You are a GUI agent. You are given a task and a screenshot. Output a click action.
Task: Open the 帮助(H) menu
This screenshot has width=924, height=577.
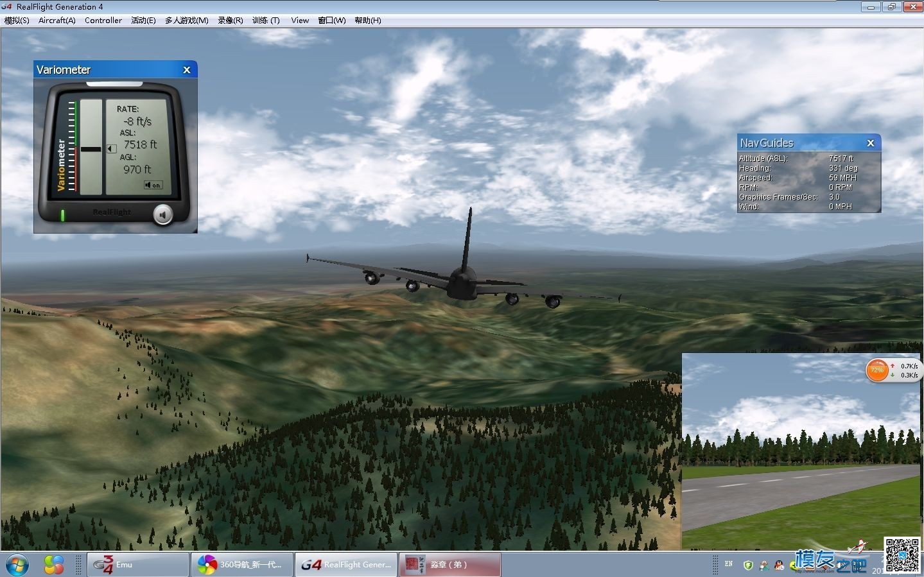(368, 20)
